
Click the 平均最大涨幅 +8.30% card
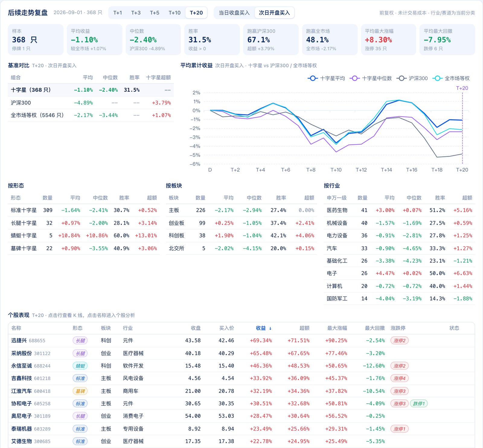tap(388, 40)
